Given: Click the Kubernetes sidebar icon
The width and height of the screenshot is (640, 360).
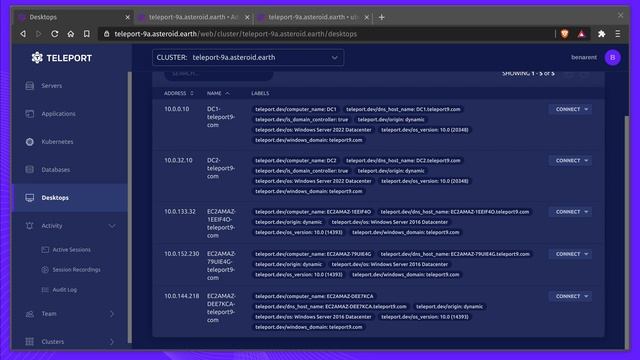Looking at the screenshot, I should coord(30,142).
